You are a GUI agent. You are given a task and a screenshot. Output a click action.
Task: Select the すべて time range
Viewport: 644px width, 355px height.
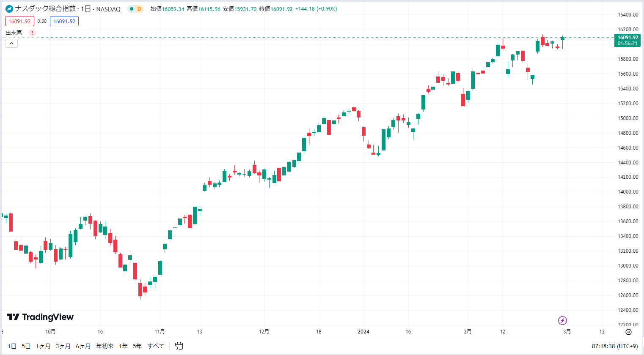tap(156, 346)
